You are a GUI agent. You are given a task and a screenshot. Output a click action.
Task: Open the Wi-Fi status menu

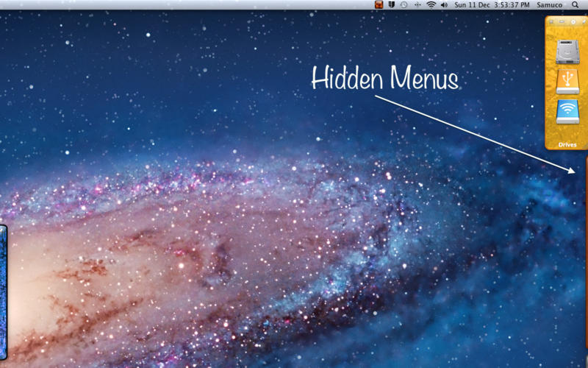(x=431, y=5)
